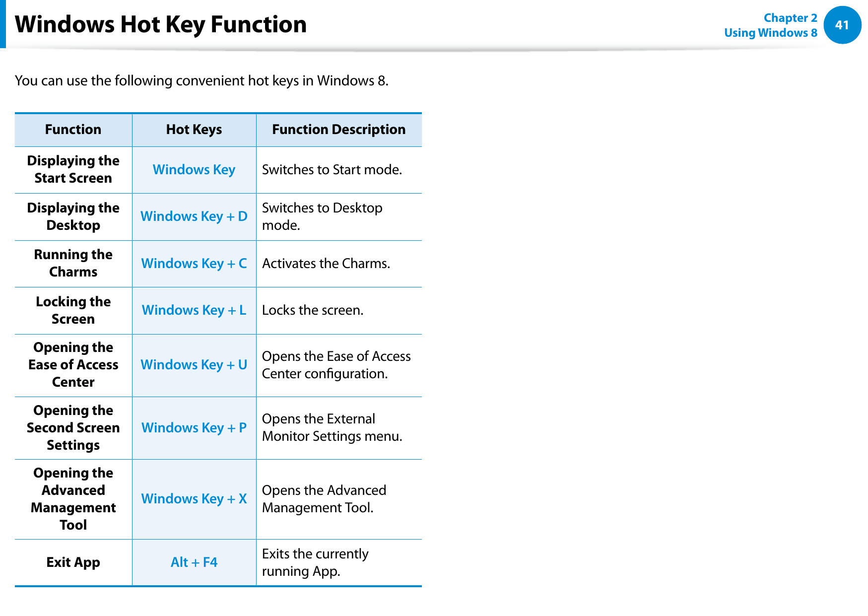Click the Windows Hot Key Function title
The height and width of the screenshot is (616, 868).
[x=161, y=24]
